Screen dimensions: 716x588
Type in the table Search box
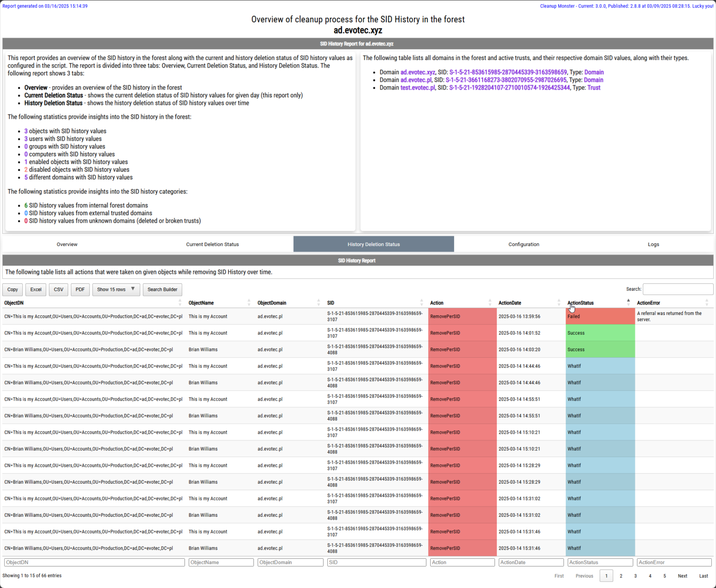(678, 289)
